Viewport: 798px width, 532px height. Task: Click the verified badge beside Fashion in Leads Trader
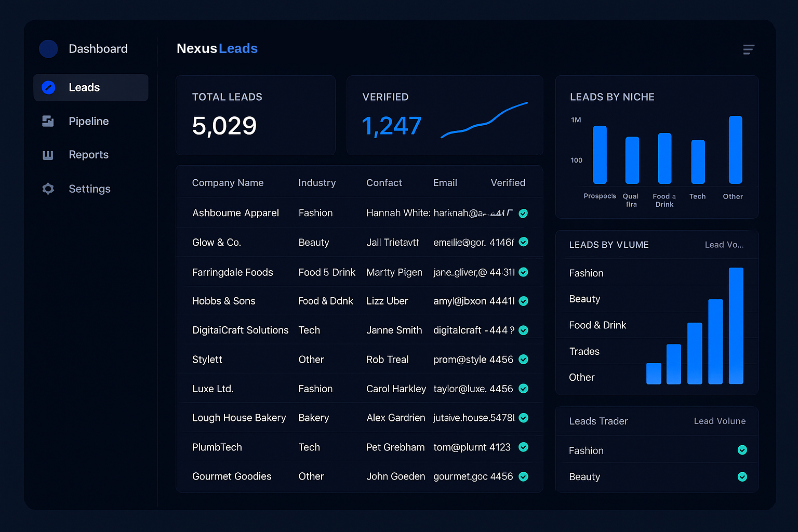pyautogui.click(x=742, y=450)
